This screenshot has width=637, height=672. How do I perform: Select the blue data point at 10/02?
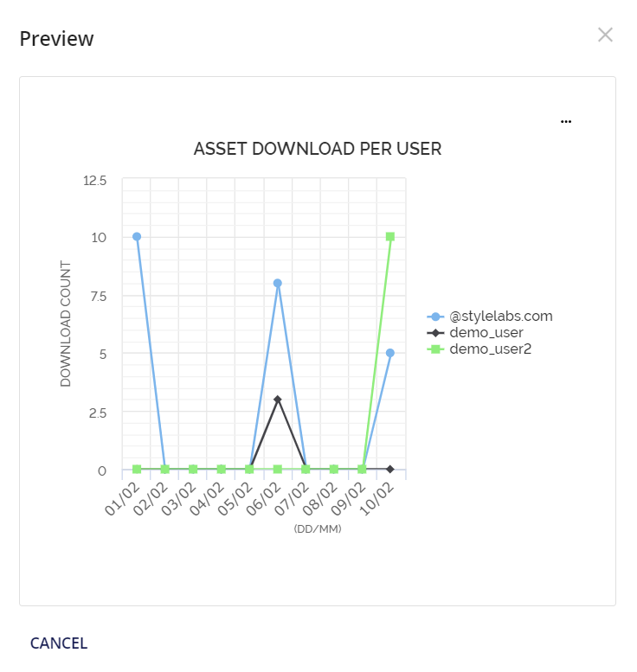pos(390,353)
